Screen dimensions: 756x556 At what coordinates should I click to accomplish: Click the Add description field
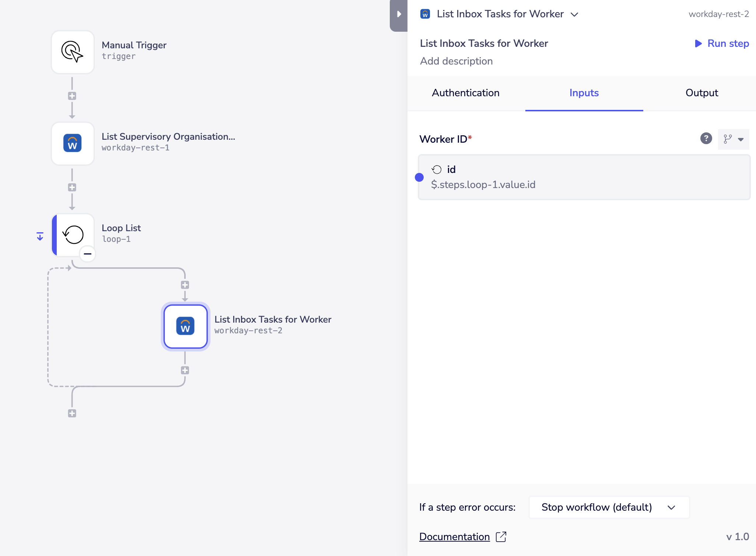pyautogui.click(x=456, y=61)
